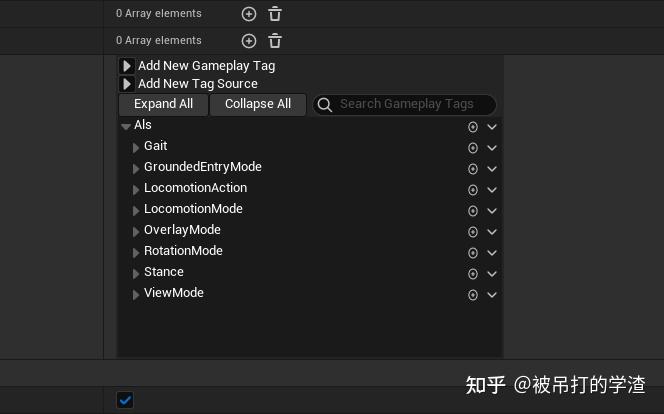Click the add subtag icon for ViewMode
This screenshot has width=664, height=414.
[x=473, y=295]
